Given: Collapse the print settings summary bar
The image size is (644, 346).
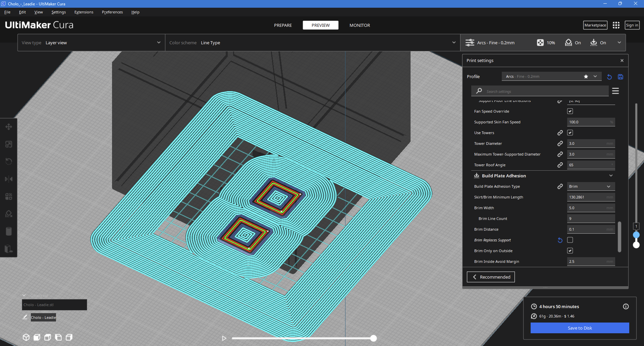Looking at the screenshot, I should (x=619, y=43).
